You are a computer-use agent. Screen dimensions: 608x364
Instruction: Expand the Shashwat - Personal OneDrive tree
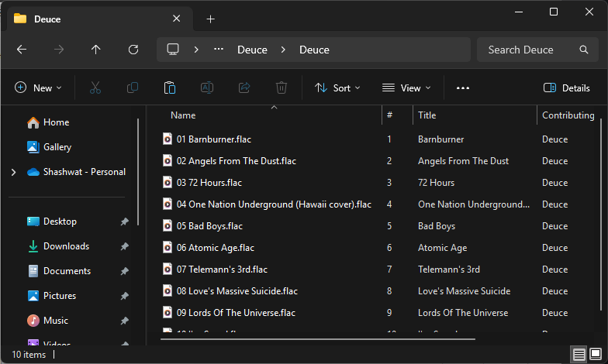pyautogui.click(x=13, y=172)
